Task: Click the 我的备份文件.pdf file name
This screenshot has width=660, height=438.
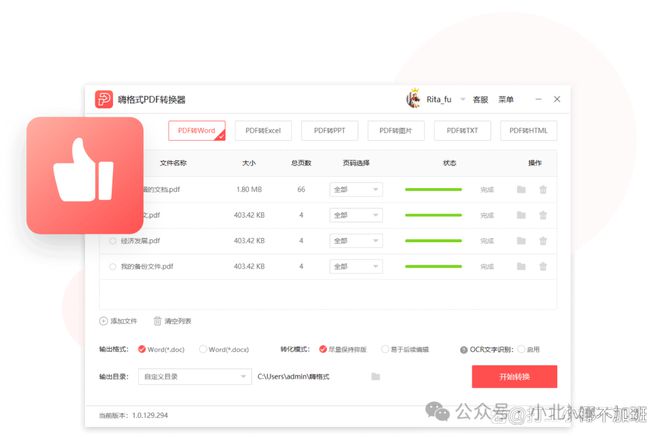Action: click(x=147, y=267)
